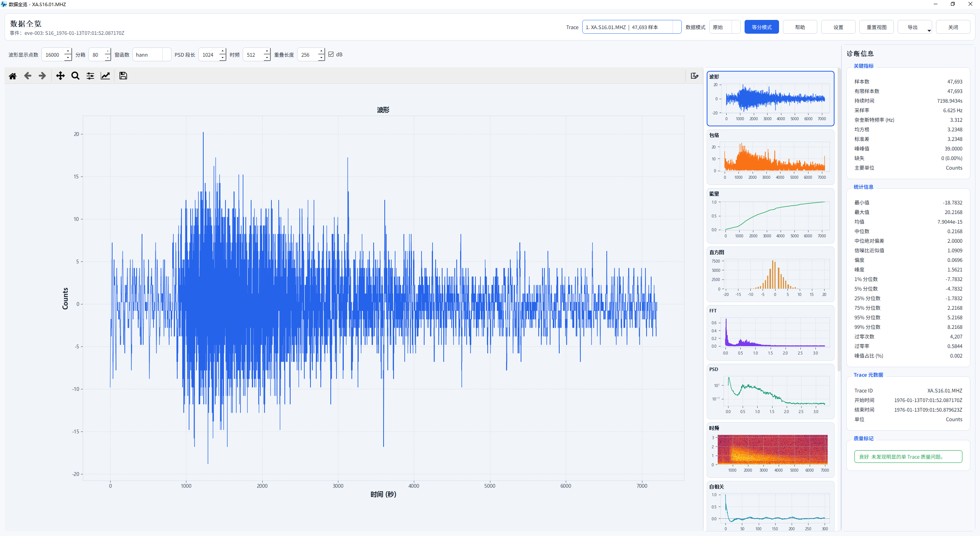Toggle the dB checkbox

coord(331,54)
